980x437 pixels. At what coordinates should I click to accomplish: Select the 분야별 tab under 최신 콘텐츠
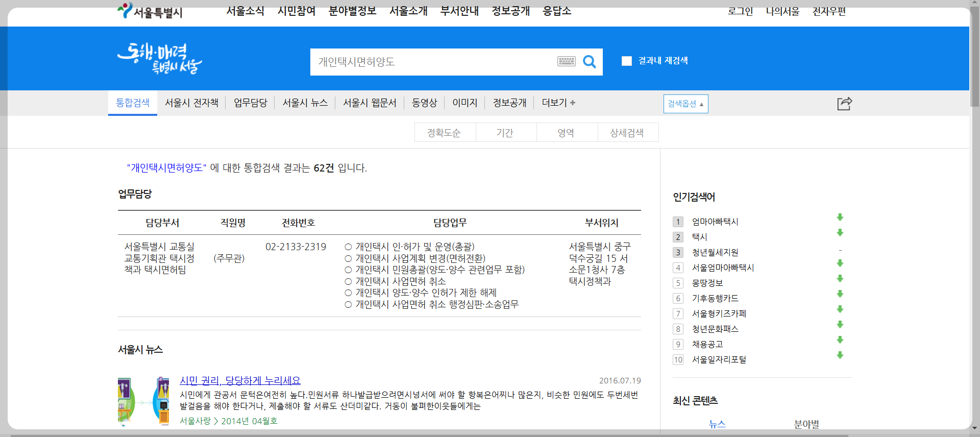tap(806, 424)
